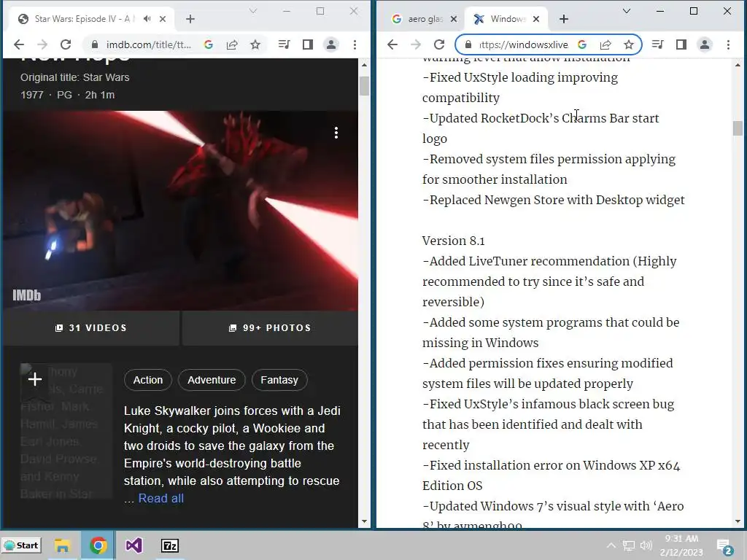Show hidden system tray icons
This screenshot has width=747, height=560.
(x=611, y=545)
